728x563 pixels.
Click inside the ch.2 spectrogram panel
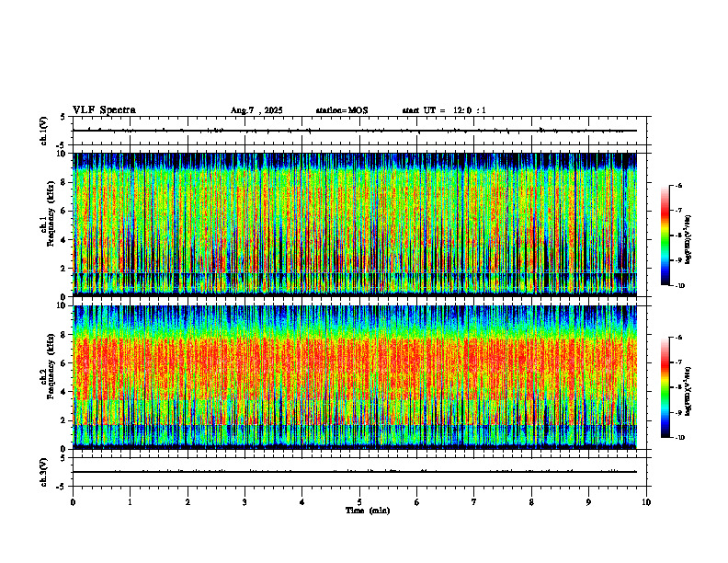pos(355,377)
